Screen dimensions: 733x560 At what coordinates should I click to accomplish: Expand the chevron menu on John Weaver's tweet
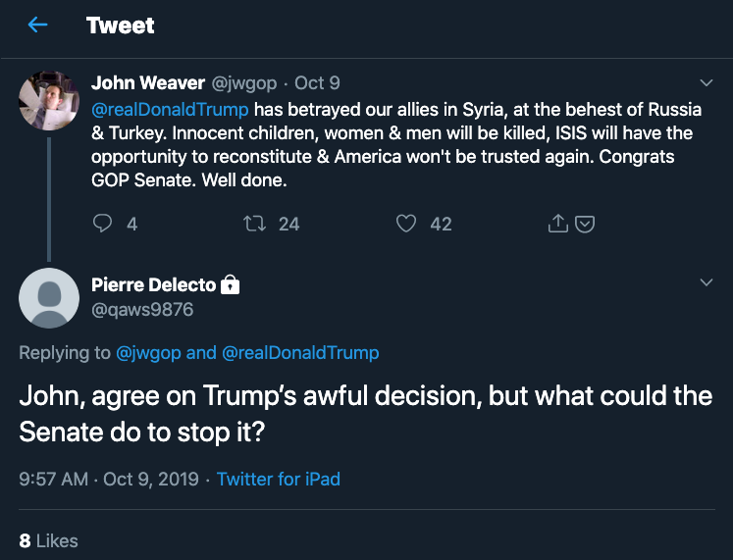706,82
